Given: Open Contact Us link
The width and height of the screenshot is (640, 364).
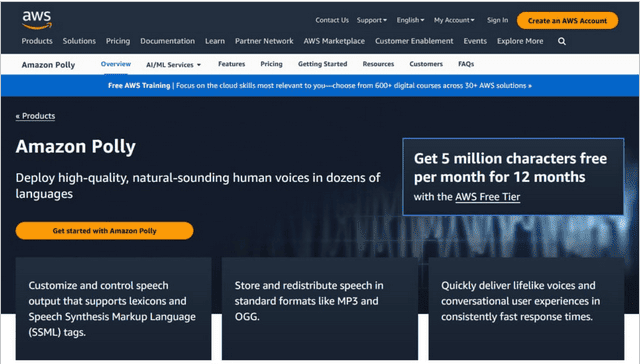Looking at the screenshot, I should point(332,20).
